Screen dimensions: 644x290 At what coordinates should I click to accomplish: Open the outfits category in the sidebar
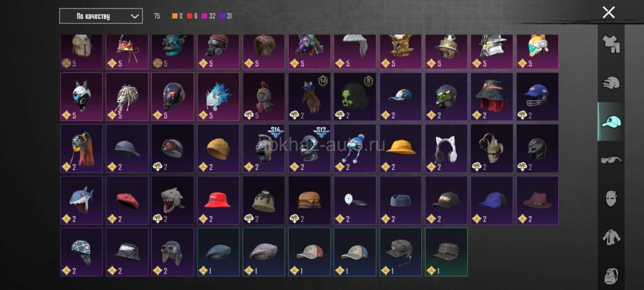[611, 44]
